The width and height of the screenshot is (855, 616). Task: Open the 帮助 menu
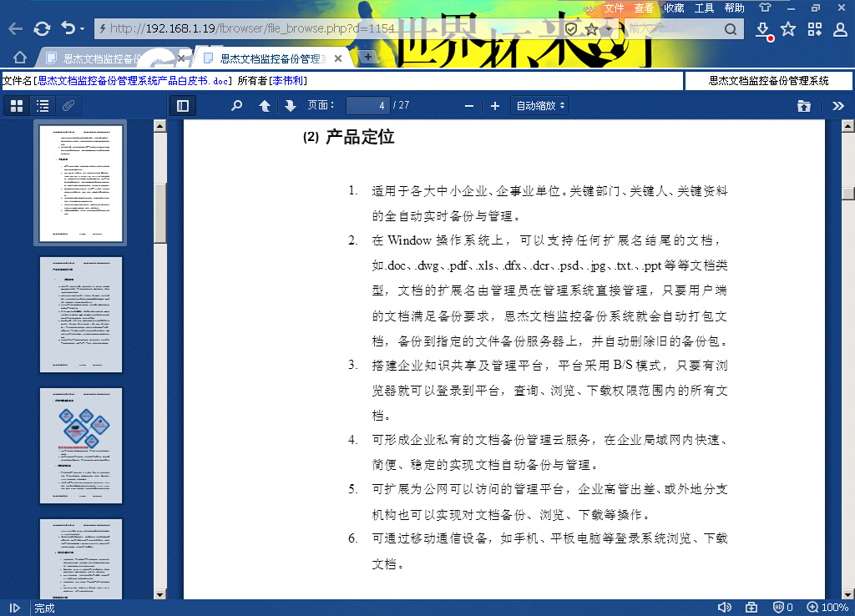(x=735, y=8)
